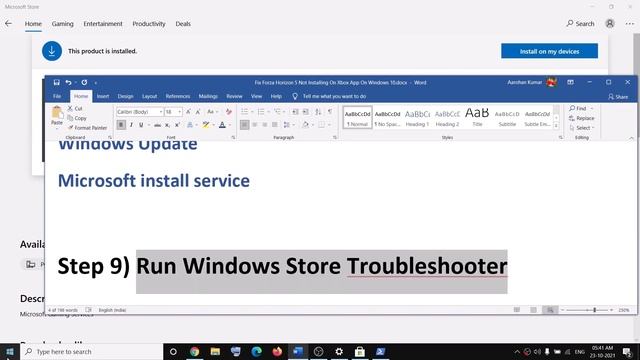The image size is (640, 360).
Task: Click the Text Effects icon
Action: [190, 125]
